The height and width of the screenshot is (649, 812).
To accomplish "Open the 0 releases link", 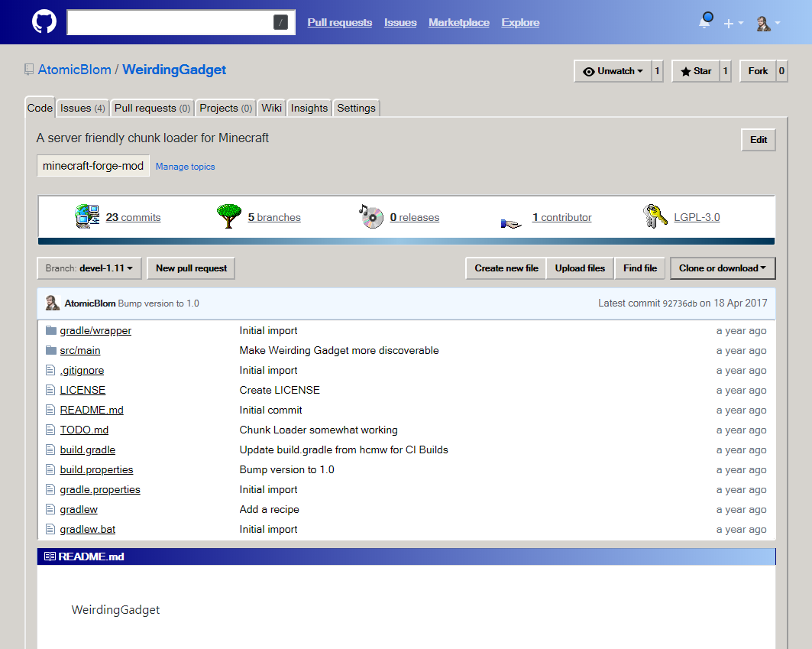I will 415,217.
